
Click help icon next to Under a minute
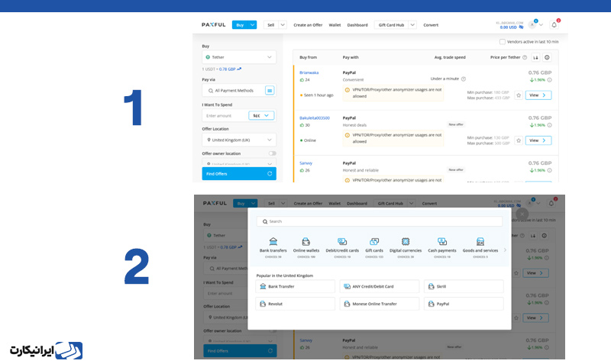pos(464,79)
